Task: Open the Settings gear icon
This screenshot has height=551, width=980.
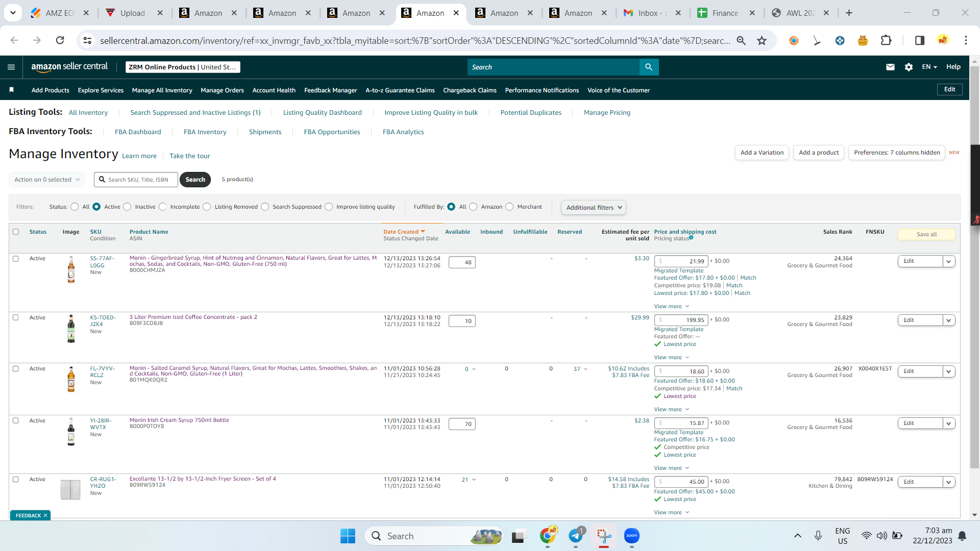Action: click(909, 67)
